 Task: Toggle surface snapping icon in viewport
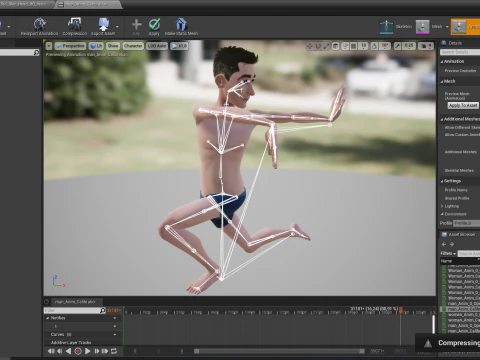click(345, 46)
